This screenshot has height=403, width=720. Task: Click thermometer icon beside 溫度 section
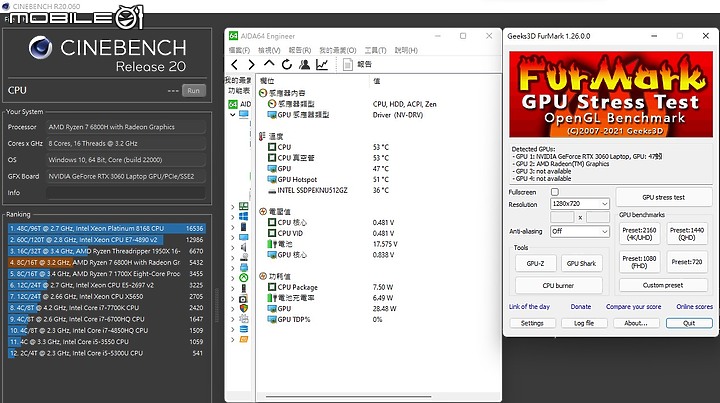pyautogui.click(x=263, y=136)
